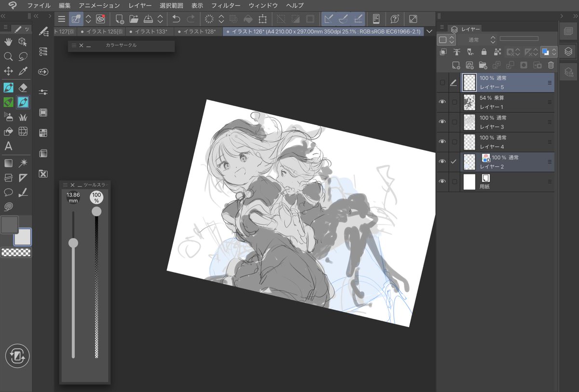This screenshot has width=579, height=392.
Task: Click the Save icon in command bar
Action: [149, 19]
